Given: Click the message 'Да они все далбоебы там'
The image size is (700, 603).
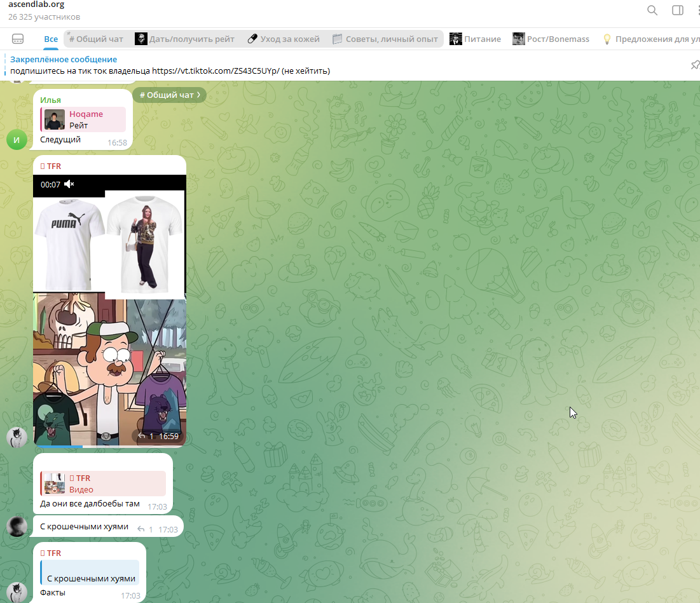Looking at the screenshot, I should 90,503.
